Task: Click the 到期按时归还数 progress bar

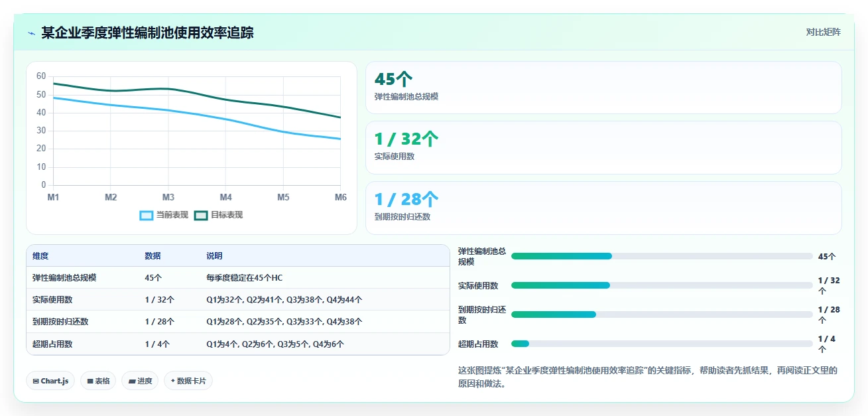Action: coord(662,314)
